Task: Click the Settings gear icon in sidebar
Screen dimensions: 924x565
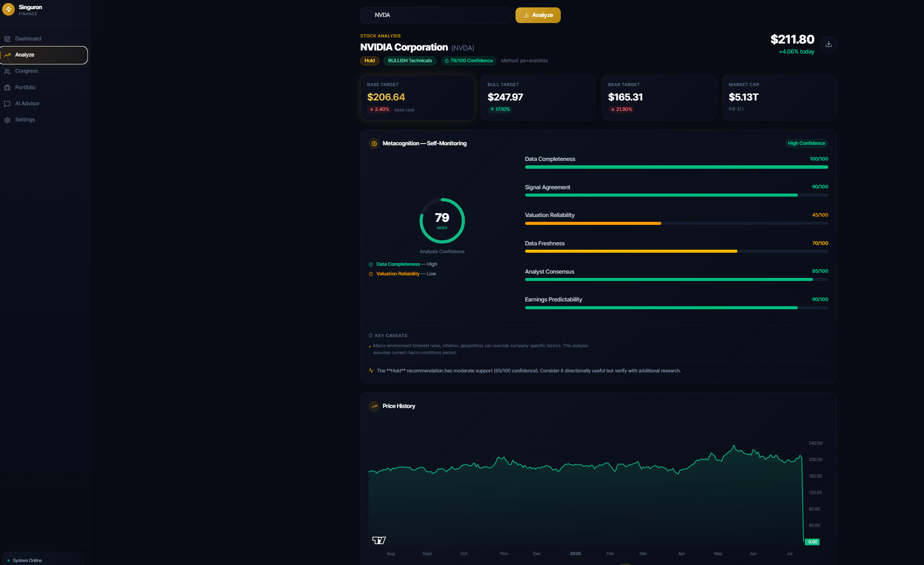Action: [x=7, y=120]
